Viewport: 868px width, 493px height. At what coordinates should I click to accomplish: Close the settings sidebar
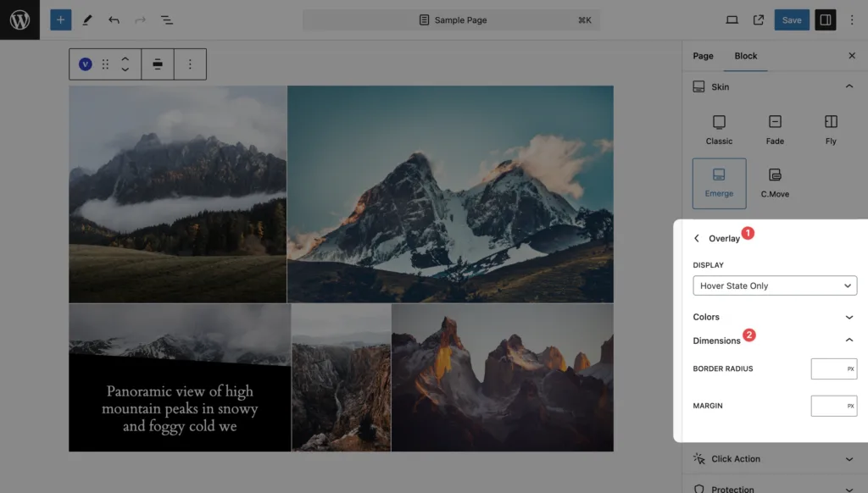click(x=852, y=56)
